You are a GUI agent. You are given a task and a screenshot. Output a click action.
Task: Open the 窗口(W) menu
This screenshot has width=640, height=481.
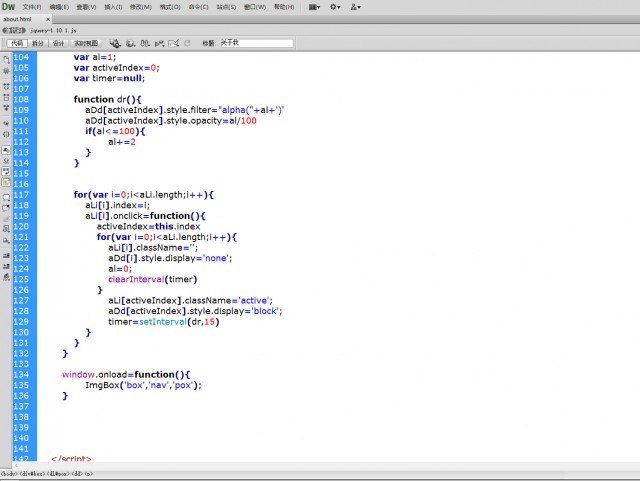click(x=255, y=7)
